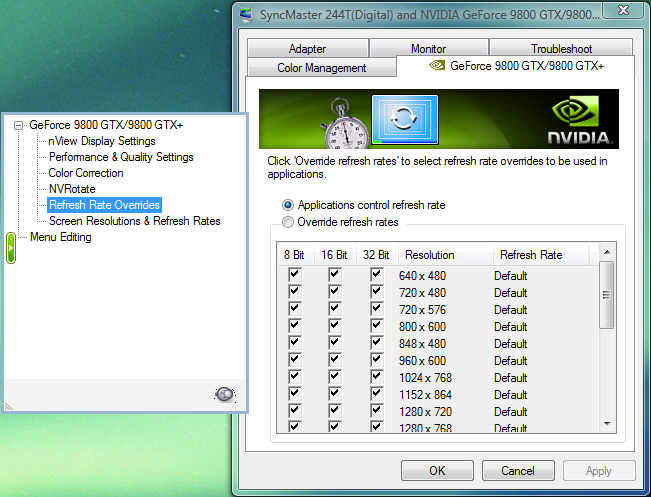Open Performance & Quality Settings
This screenshot has width=651, height=497.
point(121,157)
